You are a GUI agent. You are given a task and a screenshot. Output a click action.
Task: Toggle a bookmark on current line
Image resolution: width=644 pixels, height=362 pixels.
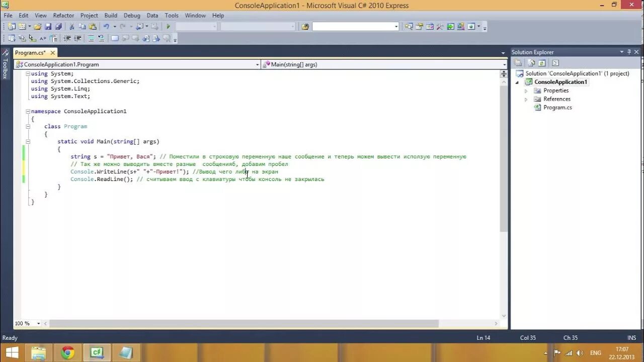[x=115, y=38]
